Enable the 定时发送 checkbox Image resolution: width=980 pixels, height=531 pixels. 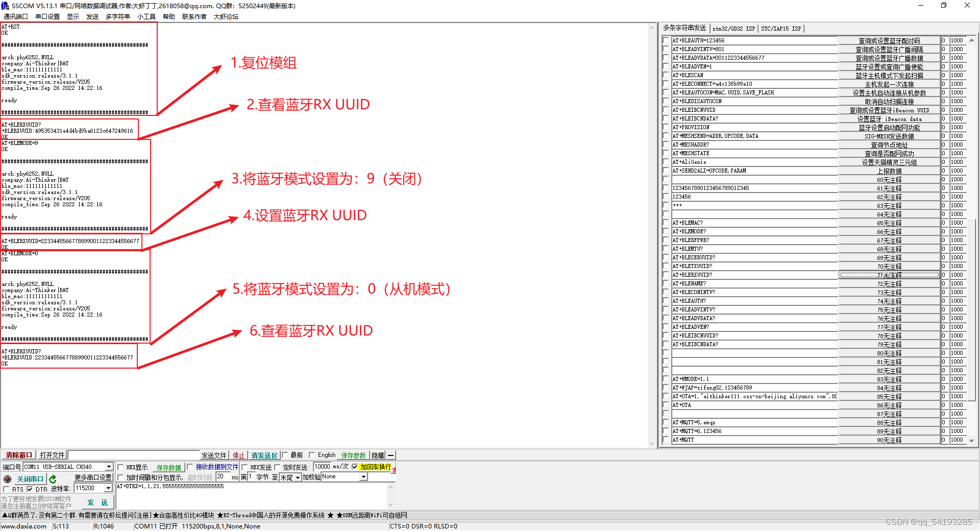point(278,467)
